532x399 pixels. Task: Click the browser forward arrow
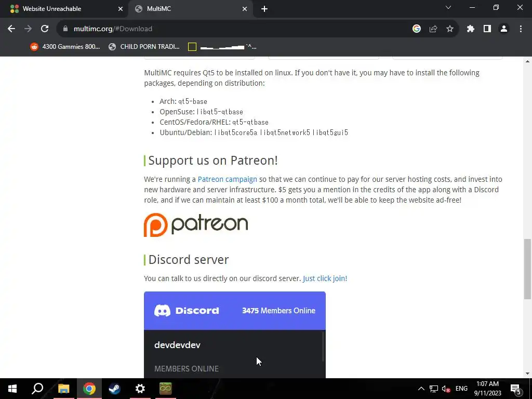[28, 29]
